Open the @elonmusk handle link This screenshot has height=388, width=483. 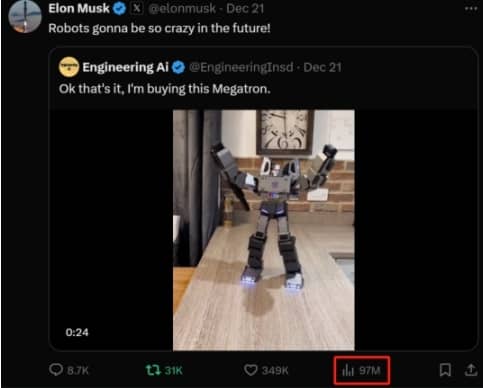point(182,9)
